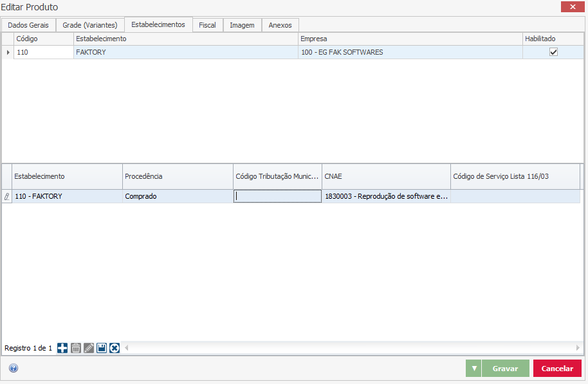Open help with the question mark icon
588x384 pixels.
point(14,369)
